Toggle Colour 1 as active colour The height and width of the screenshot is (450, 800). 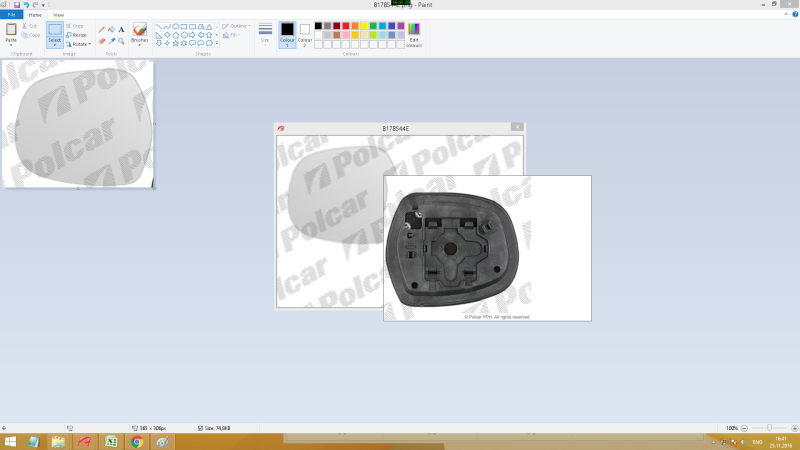pyautogui.click(x=287, y=34)
